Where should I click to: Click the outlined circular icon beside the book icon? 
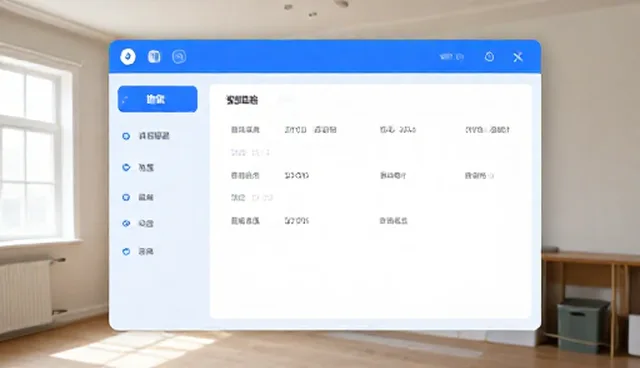(179, 56)
